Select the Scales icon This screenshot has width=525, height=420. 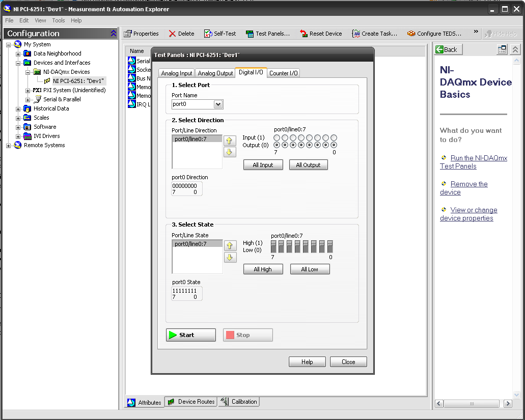tap(27, 118)
